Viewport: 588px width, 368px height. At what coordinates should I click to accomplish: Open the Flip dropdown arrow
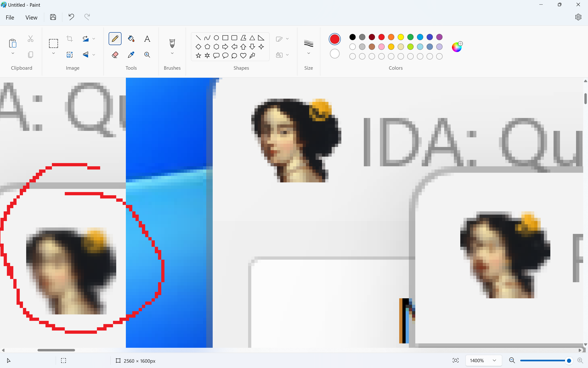[94, 55]
